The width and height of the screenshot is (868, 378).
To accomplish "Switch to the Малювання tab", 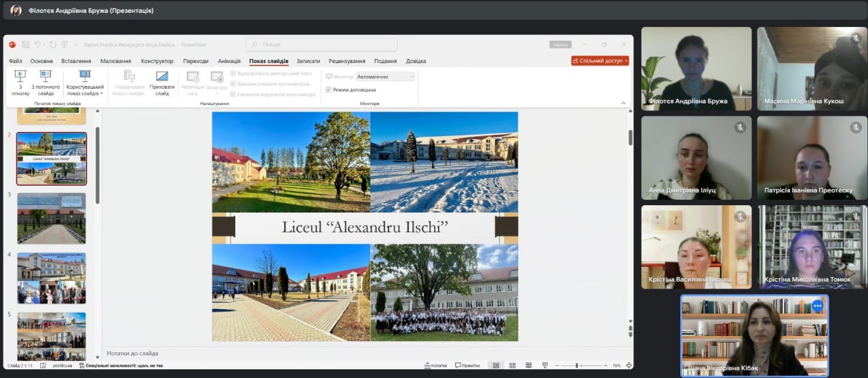I will point(115,61).
